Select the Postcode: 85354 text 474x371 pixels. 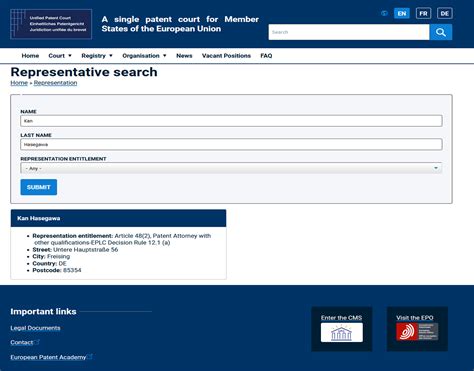click(57, 270)
